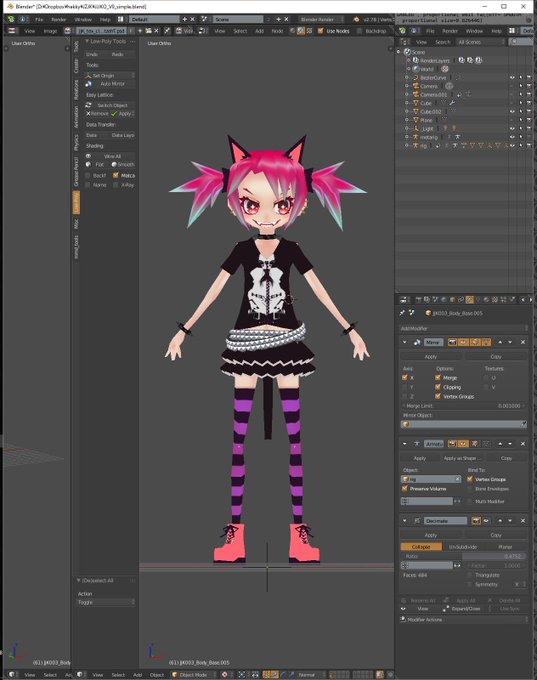Open the Window menu in right panel header
The width and height of the screenshot is (537, 680).
point(474,31)
